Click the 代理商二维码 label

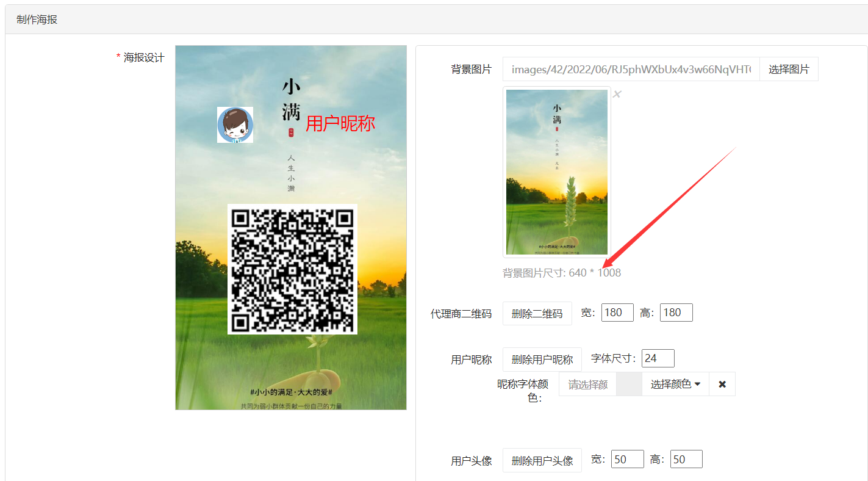coord(461,314)
